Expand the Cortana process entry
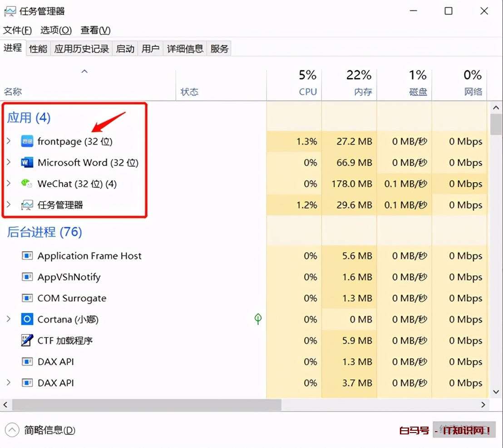 9,319
